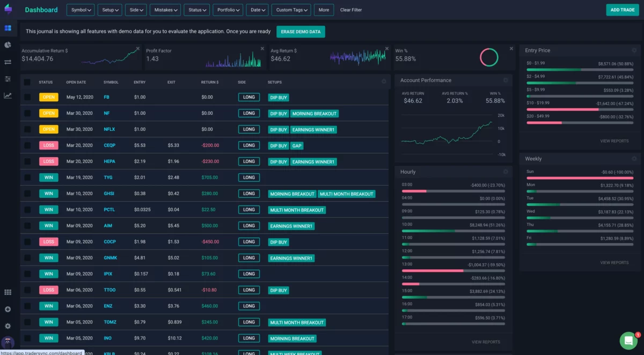Select the pie chart analytics icon in sidebar

pyautogui.click(x=8, y=45)
